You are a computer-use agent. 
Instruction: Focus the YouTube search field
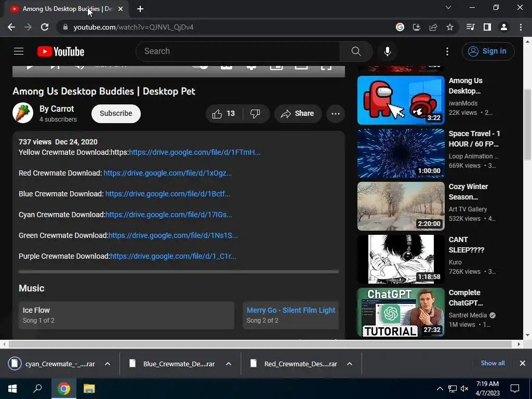238,51
